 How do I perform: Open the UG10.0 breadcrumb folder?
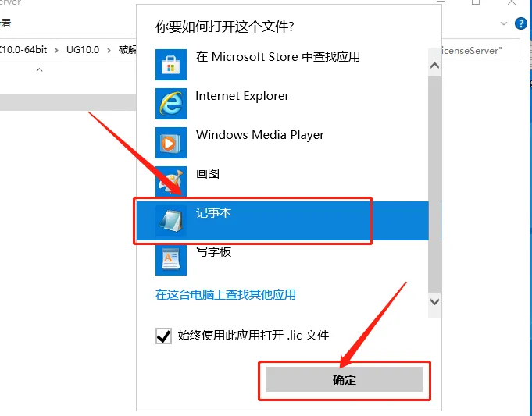click(x=83, y=50)
